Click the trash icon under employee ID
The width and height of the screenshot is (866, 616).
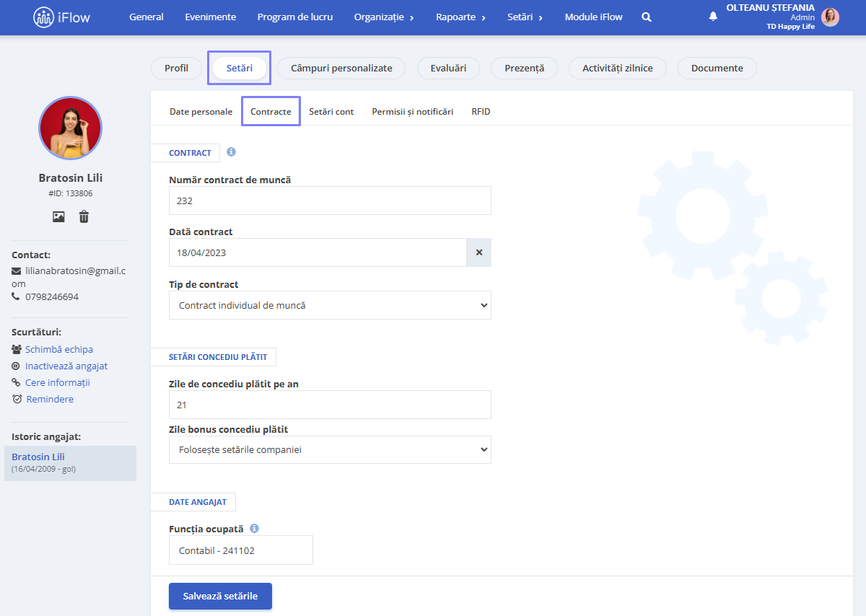pyautogui.click(x=84, y=216)
